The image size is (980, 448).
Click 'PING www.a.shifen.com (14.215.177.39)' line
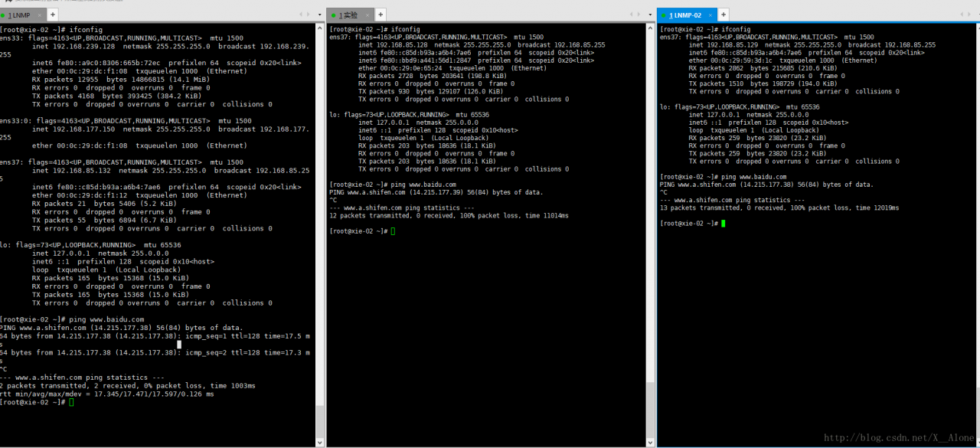[x=436, y=192]
